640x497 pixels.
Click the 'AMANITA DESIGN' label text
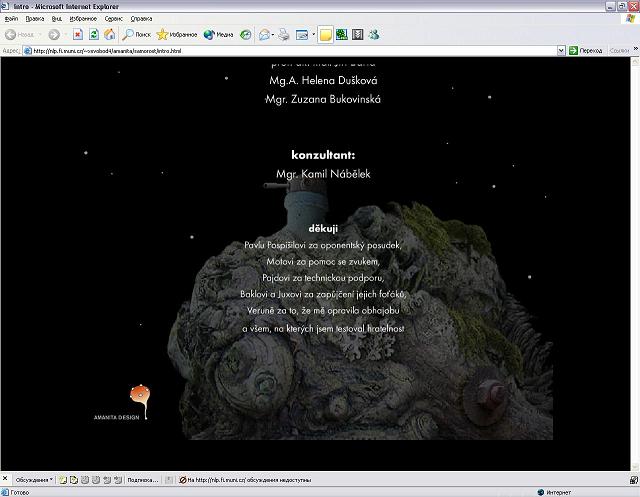(x=116, y=417)
